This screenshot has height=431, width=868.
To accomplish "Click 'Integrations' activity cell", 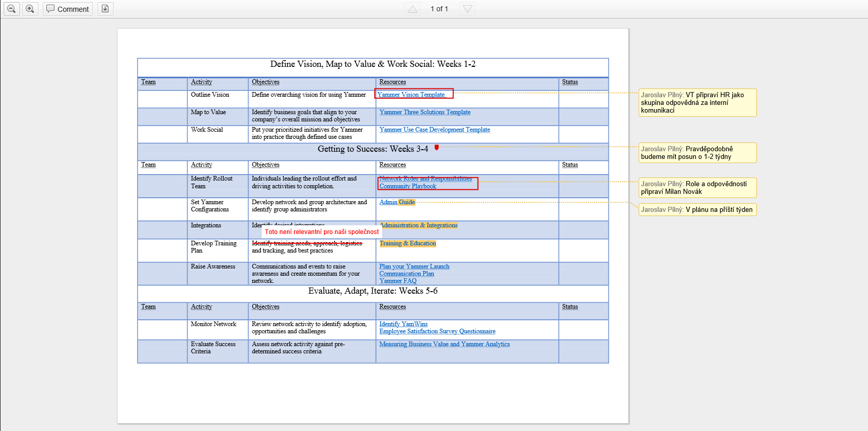I will click(x=218, y=230).
